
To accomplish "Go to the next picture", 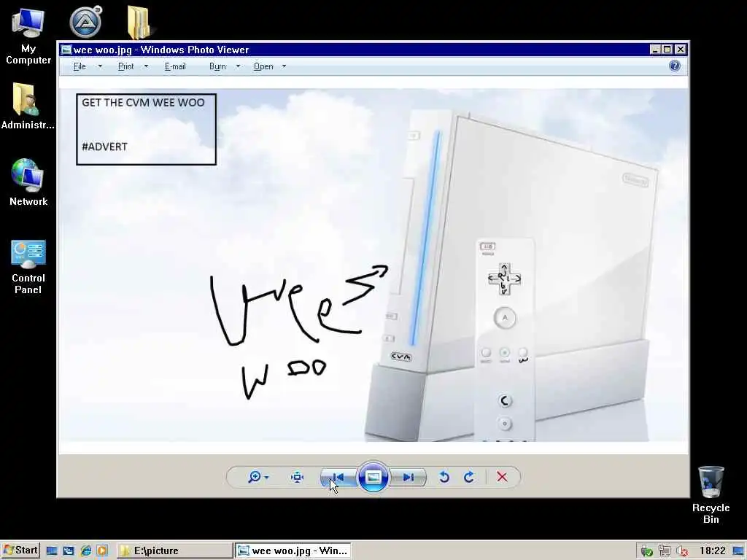I will click(409, 477).
